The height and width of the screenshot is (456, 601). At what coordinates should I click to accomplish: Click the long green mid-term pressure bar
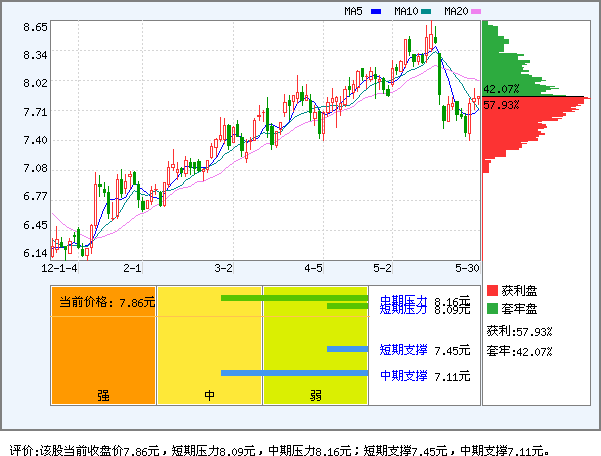(294, 298)
